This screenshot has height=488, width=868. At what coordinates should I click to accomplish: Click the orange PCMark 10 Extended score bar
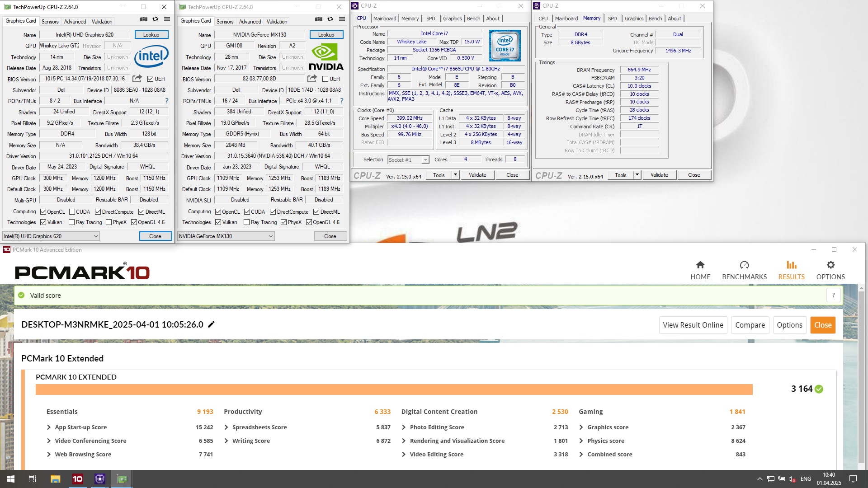pyautogui.click(x=394, y=389)
